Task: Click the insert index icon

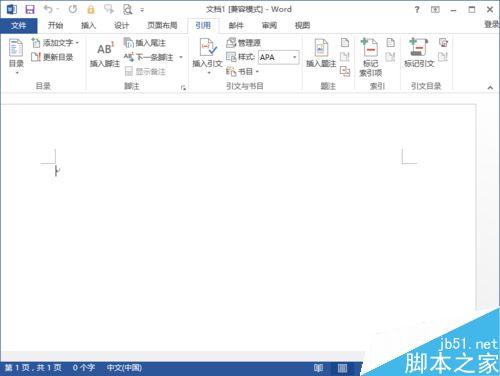Action: 390,43
